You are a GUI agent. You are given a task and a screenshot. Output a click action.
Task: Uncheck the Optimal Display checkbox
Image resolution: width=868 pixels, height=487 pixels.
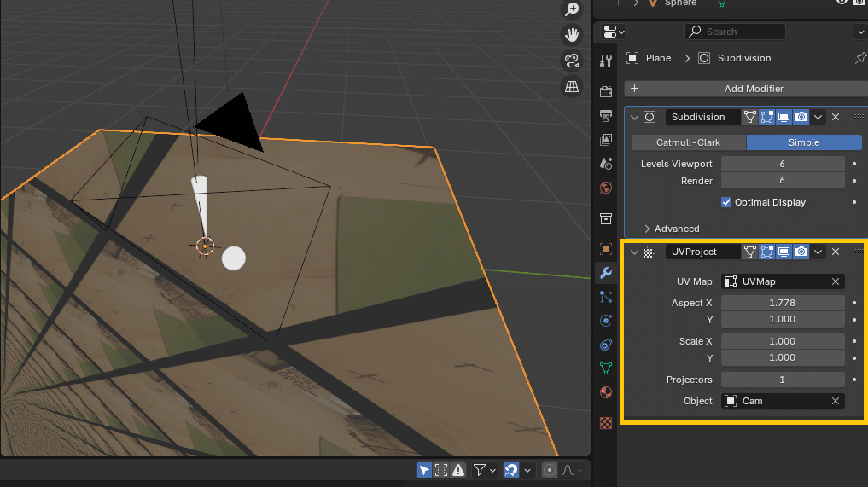(x=726, y=202)
